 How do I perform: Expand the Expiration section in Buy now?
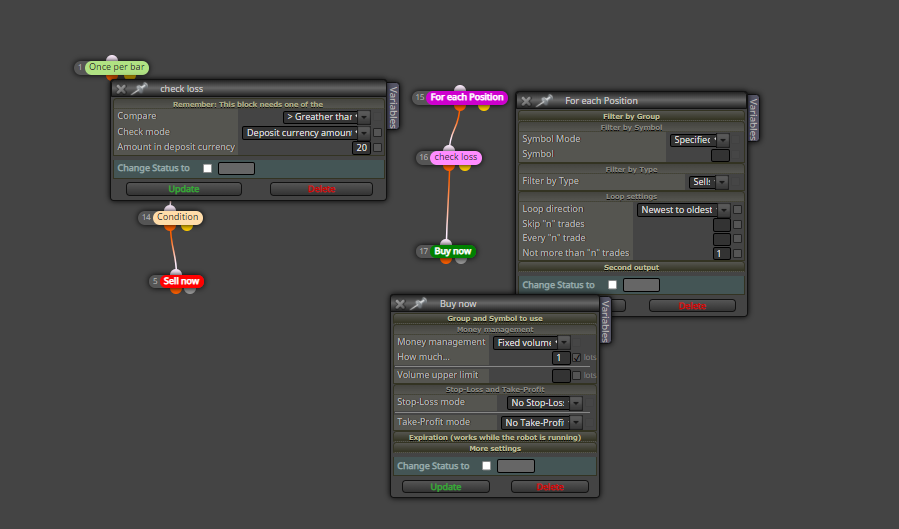[495, 437]
